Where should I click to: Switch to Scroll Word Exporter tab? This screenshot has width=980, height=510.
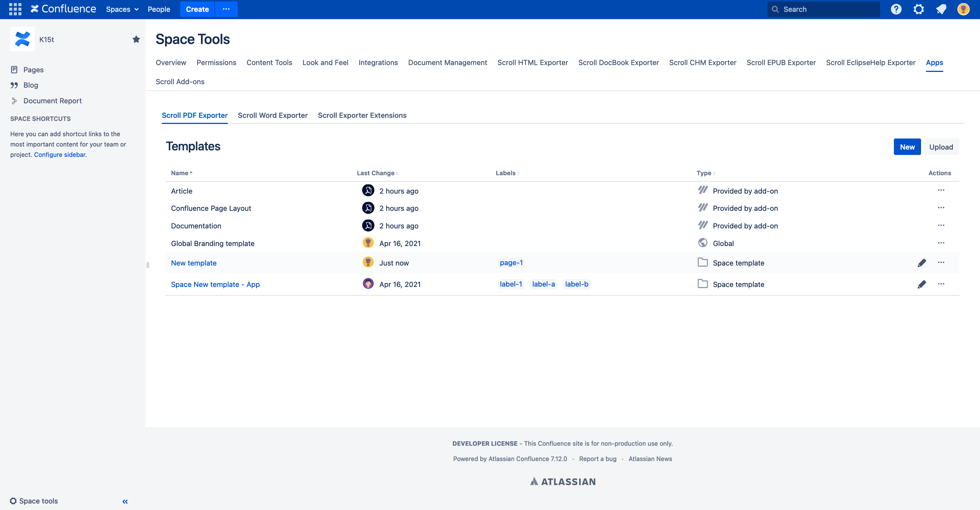273,115
